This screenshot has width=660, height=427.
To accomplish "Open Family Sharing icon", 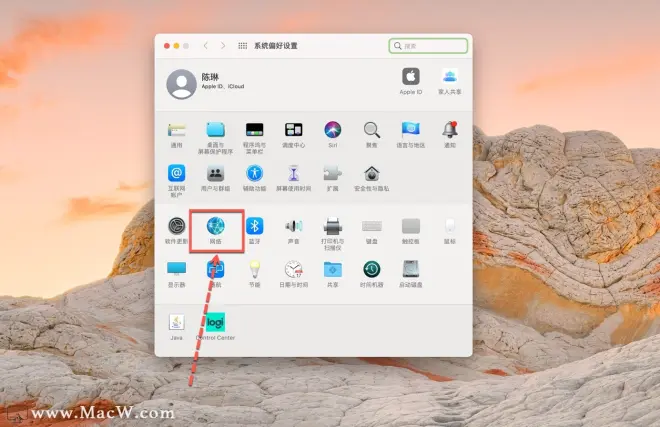I will click(450, 77).
